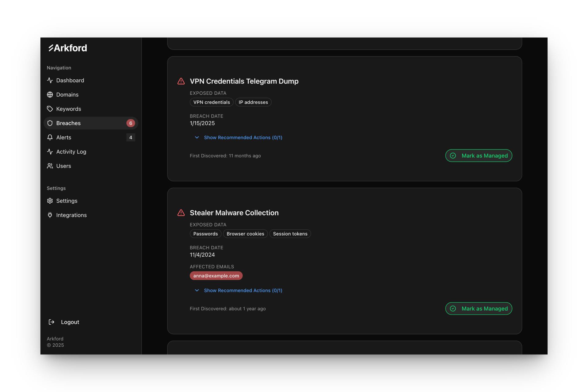588x392 pixels.
Task: Mark VPN Credentials Telegram Dump as managed
Action: [478, 156]
